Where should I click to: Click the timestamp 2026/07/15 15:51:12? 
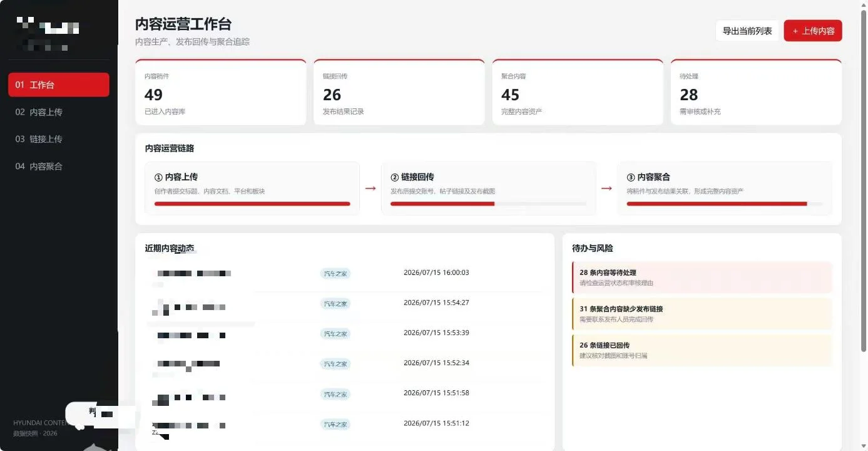click(436, 423)
